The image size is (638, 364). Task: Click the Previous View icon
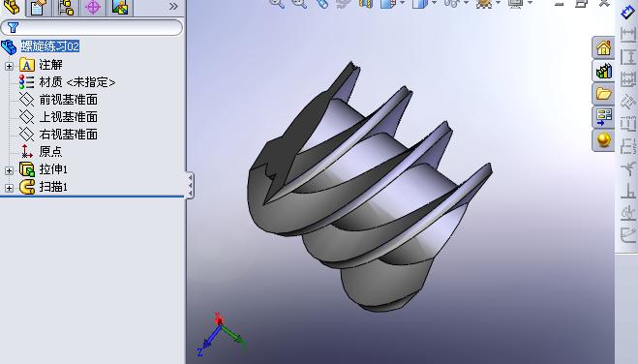(322, 4)
